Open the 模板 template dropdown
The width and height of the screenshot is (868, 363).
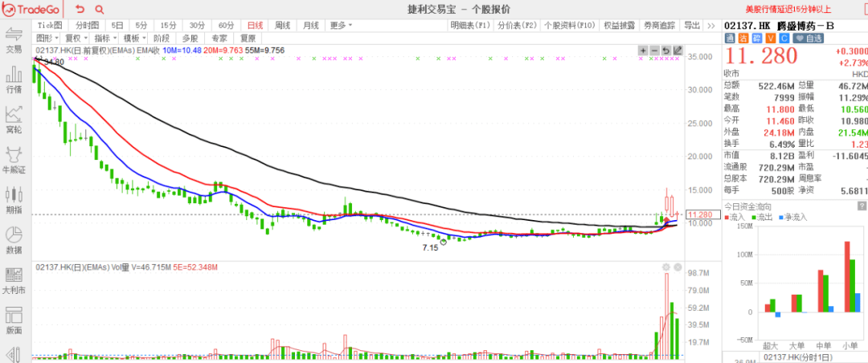[134, 39]
